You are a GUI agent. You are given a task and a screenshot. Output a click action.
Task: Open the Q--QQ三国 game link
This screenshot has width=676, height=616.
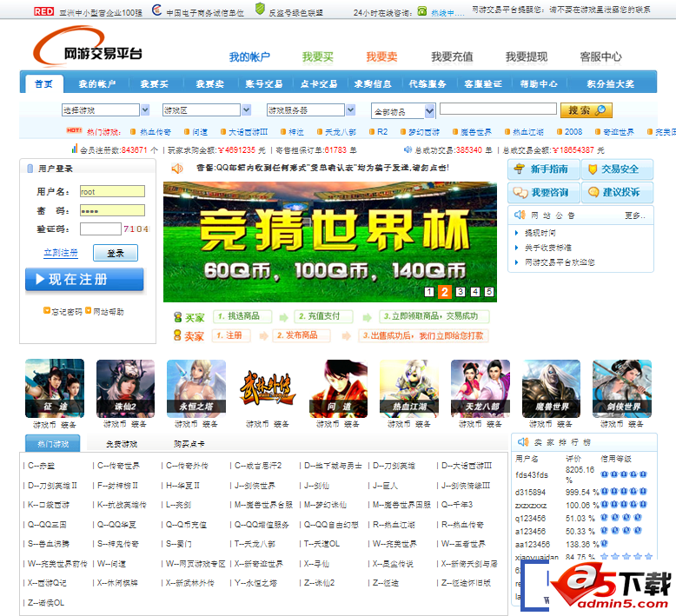click(x=47, y=525)
